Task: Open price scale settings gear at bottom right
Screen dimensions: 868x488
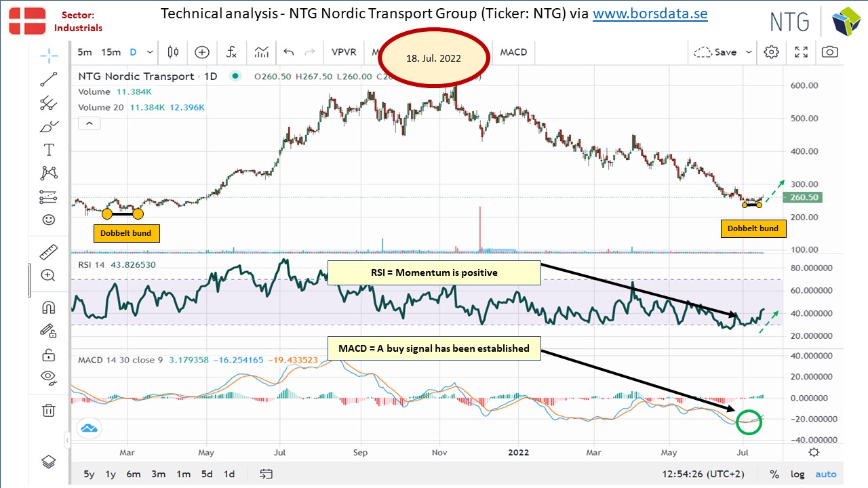Action: [x=814, y=452]
